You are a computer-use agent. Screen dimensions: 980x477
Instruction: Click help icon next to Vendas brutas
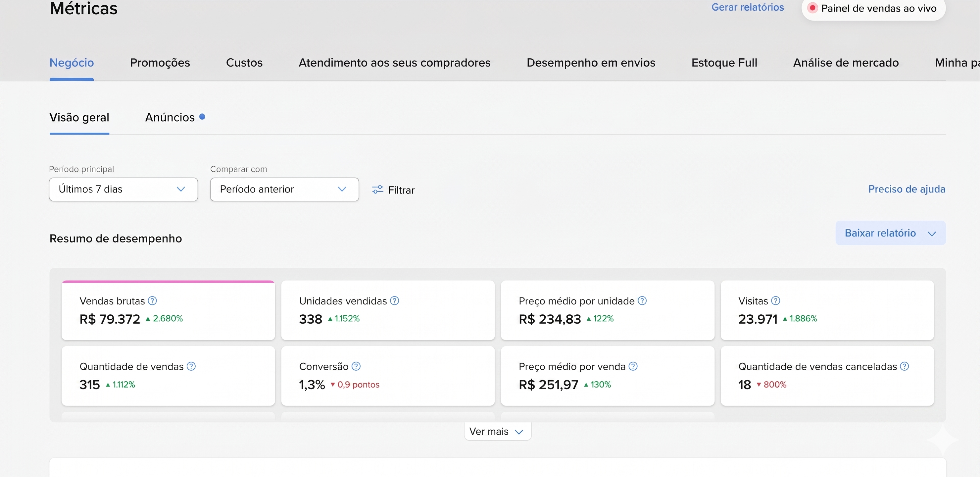pyautogui.click(x=152, y=301)
